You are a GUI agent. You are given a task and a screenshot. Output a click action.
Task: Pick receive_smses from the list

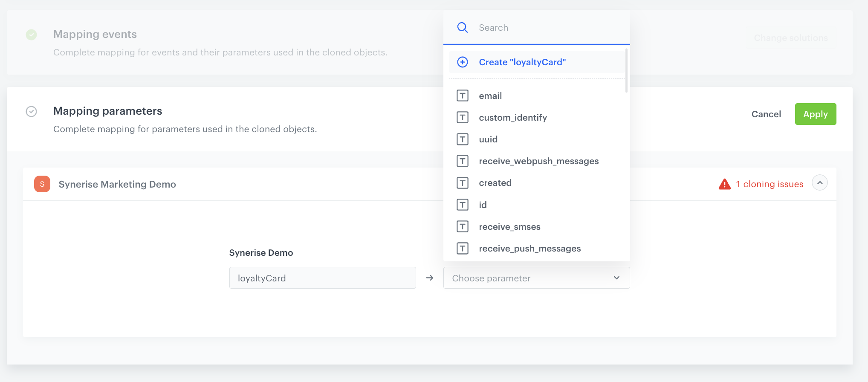509,227
